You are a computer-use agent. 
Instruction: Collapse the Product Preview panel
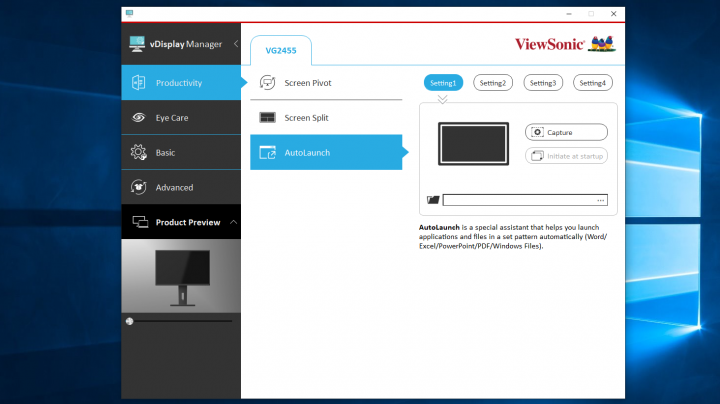pyautogui.click(x=233, y=222)
